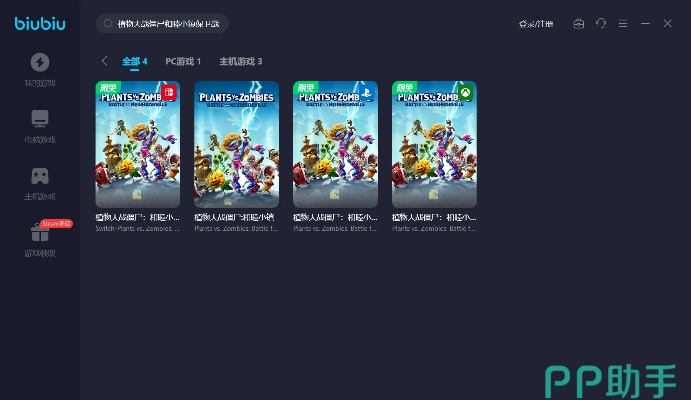Click the toolbox icon in the title bar
The width and height of the screenshot is (691, 400).
coord(578,23)
